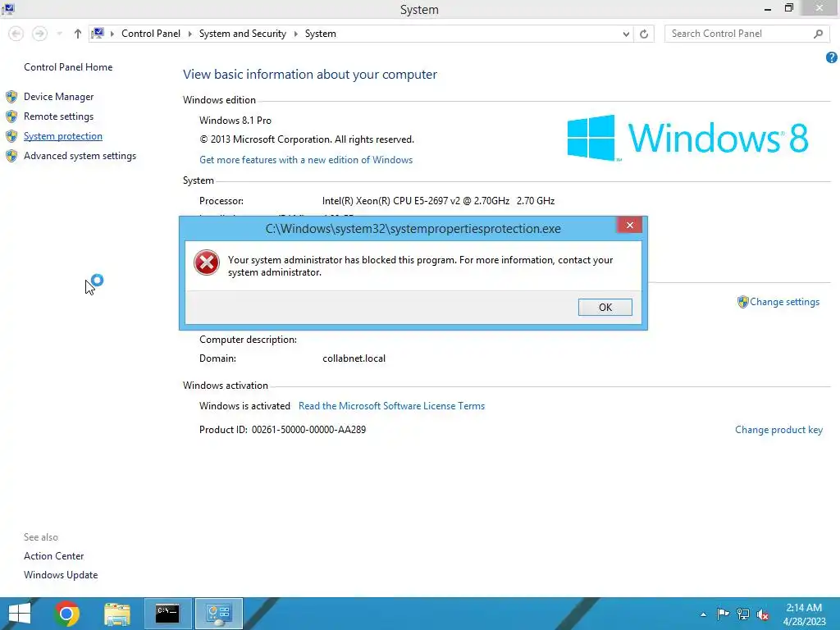Select System in the breadcrumb

click(321, 33)
